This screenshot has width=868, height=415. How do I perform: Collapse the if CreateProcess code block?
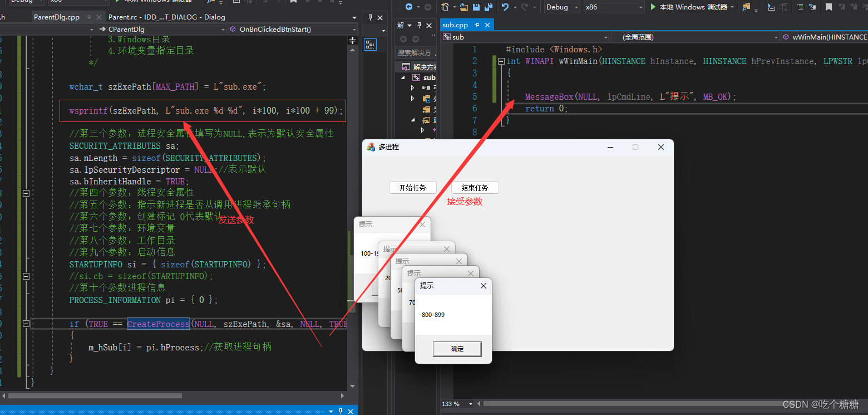pyautogui.click(x=26, y=324)
